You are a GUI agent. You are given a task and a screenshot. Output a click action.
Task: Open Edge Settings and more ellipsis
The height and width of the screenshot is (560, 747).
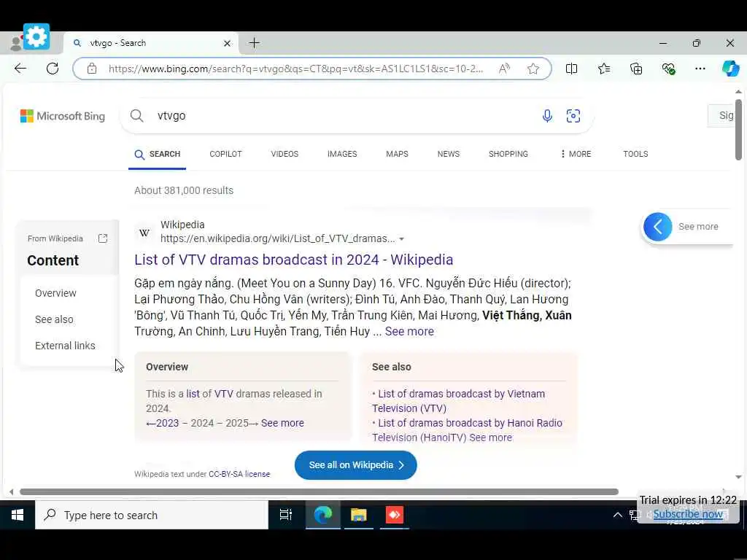[700, 69]
